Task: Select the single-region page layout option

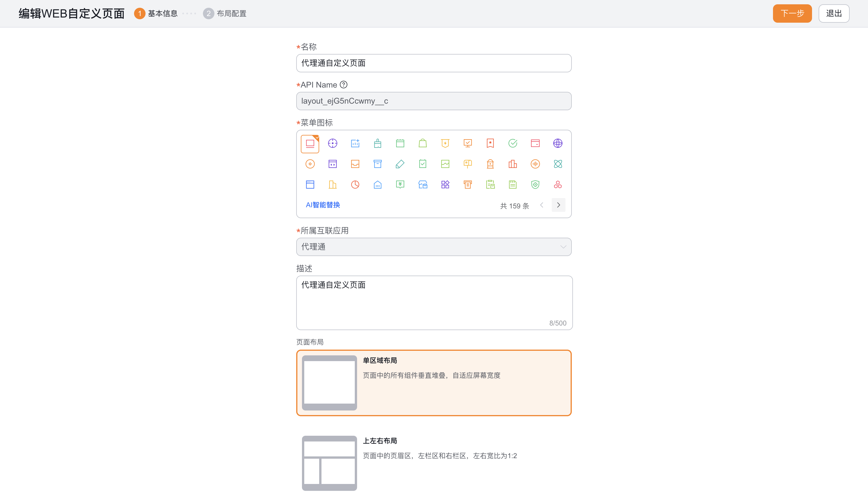Action: [x=433, y=383]
